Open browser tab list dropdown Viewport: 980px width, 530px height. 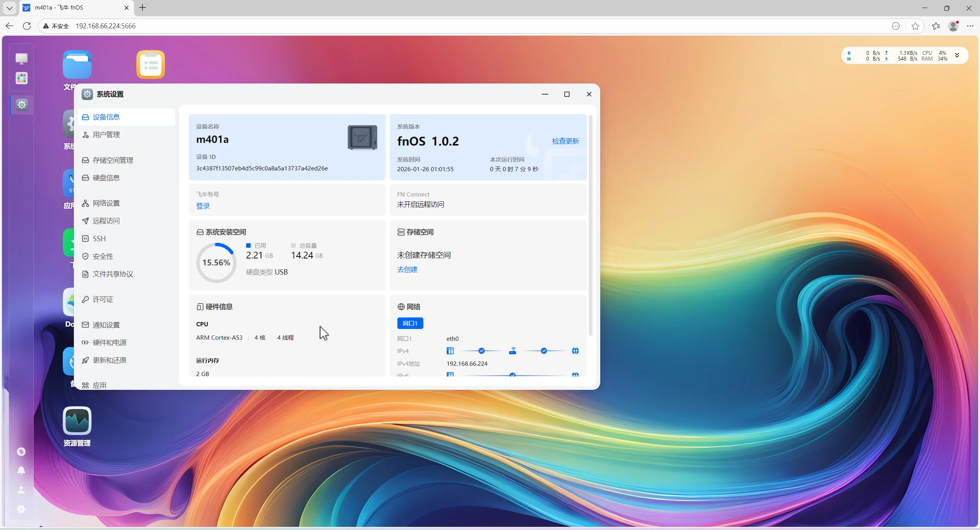point(10,8)
